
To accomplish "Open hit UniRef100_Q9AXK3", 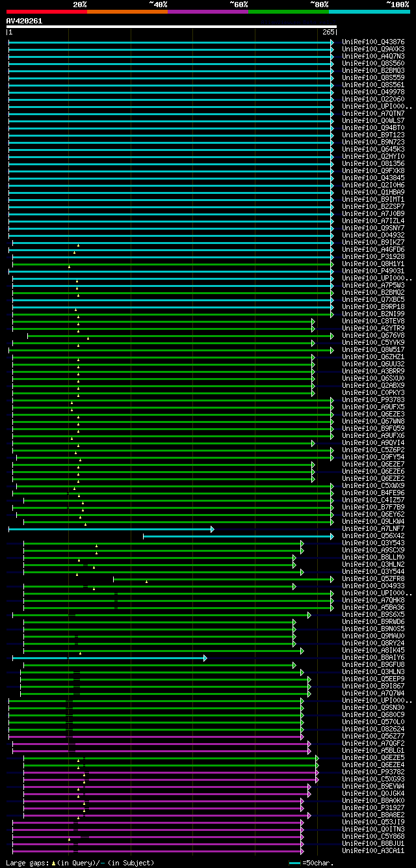I will (x=373, y=49).
